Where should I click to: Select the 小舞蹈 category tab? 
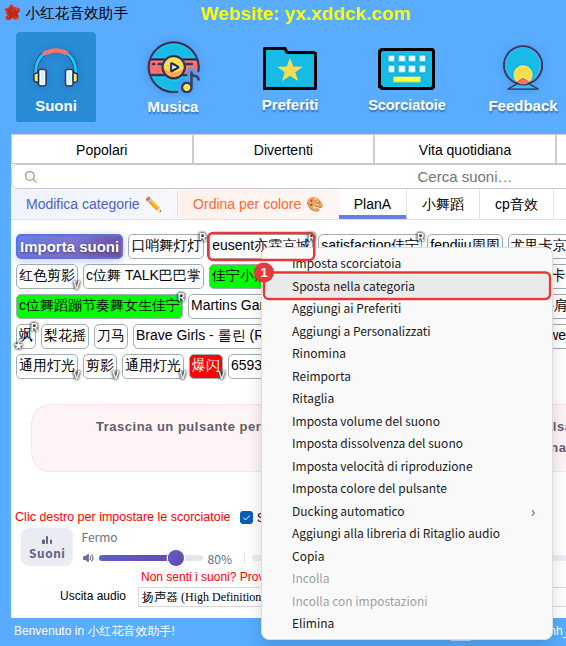point(443,204)
